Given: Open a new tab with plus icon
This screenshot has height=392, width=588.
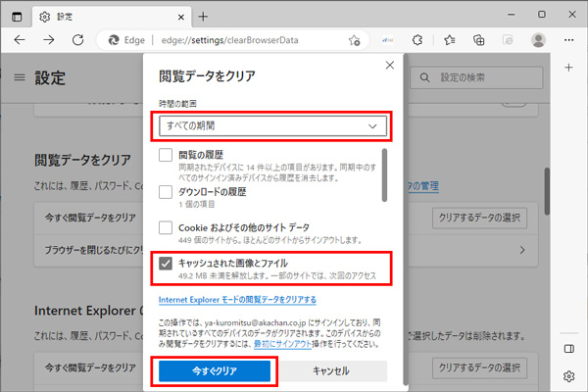Looking at the screenshot, I should pos(203,17).
